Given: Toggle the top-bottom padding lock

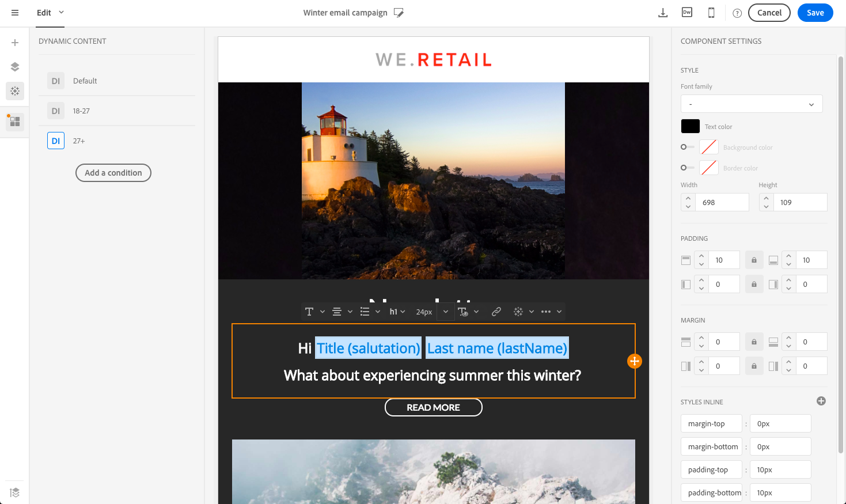Looking at the screenshot, I should [x=754, y=260].
